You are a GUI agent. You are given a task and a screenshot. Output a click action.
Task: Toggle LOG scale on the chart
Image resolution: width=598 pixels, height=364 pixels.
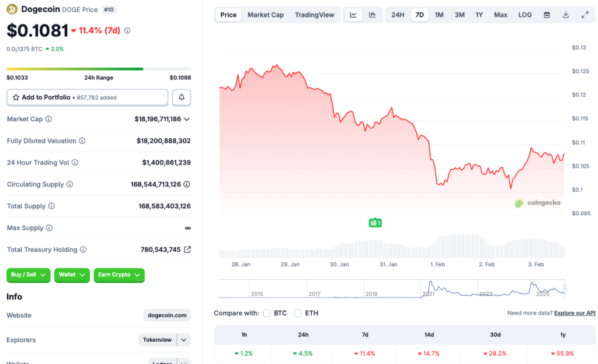(x=524, y=15)
